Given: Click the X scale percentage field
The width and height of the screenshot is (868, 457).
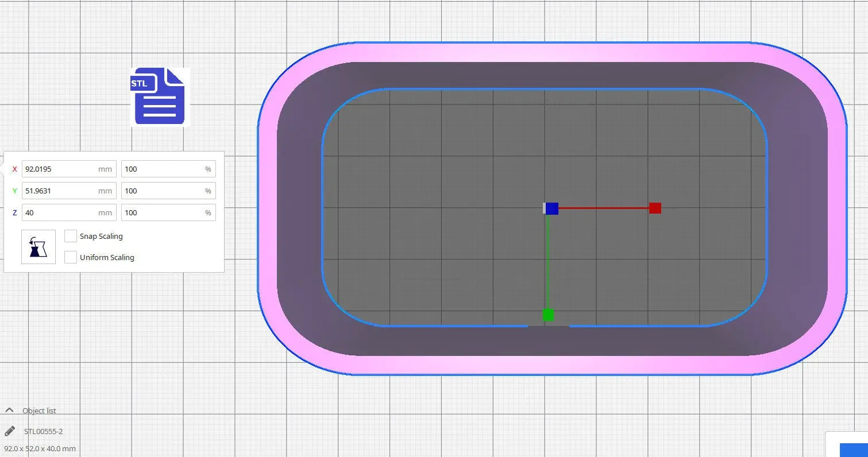Looking at the screenshot, I should [163, 169].
